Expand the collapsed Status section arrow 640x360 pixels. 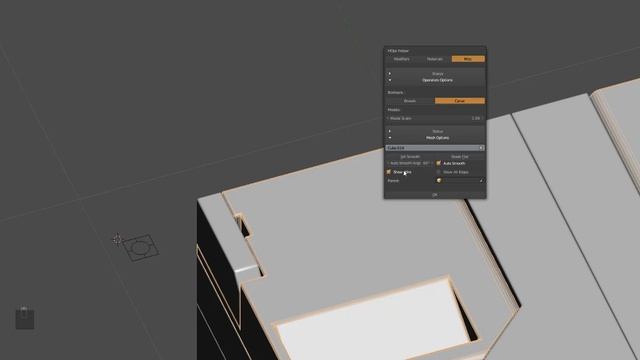click(390, 131)
